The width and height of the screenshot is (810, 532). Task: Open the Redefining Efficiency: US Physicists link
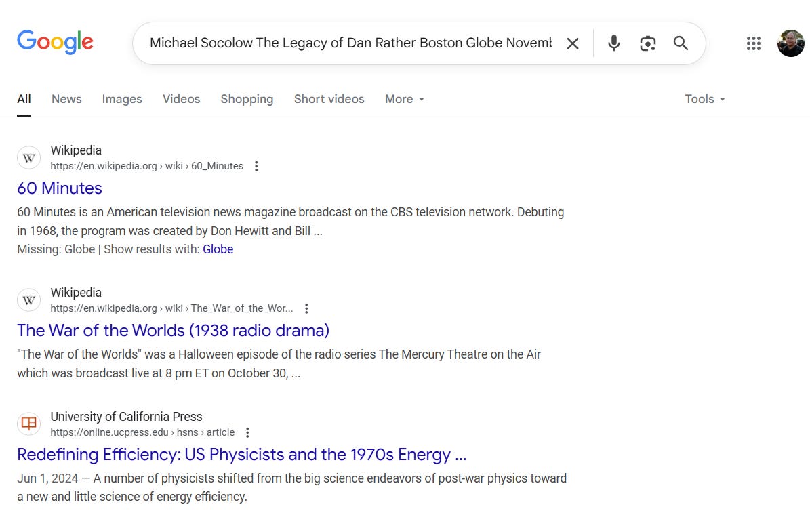point(242,454)
